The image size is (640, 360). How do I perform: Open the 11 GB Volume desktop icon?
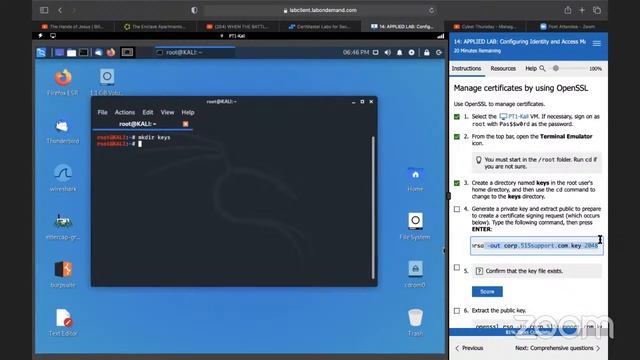(107, 82)
